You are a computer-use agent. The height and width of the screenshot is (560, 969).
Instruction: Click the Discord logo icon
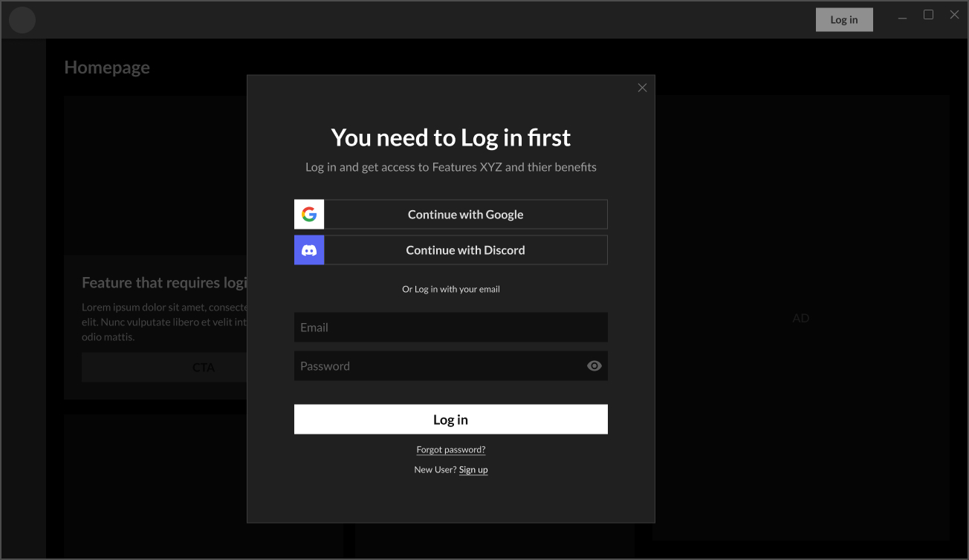[309, 250]
